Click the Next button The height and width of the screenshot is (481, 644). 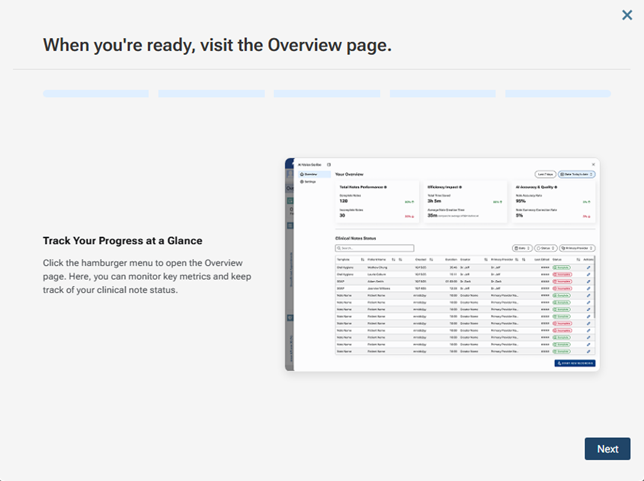coord(607,449)
